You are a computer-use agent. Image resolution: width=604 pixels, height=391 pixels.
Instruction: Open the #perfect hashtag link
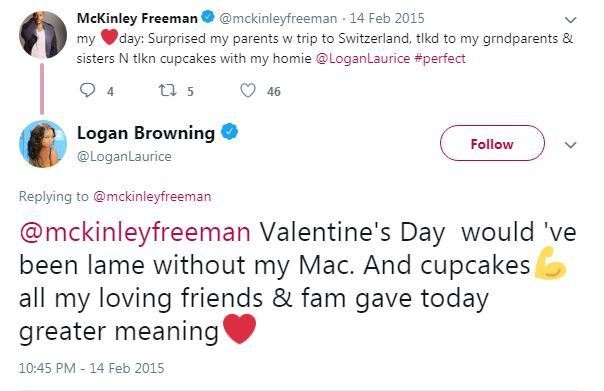tap(440, 59)
